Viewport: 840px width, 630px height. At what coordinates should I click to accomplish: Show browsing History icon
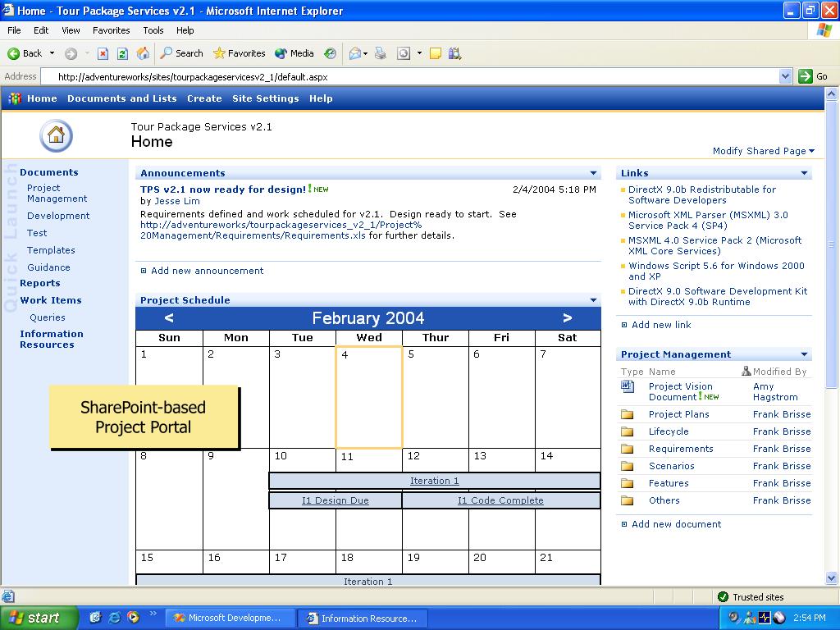(x=331, y=53)
